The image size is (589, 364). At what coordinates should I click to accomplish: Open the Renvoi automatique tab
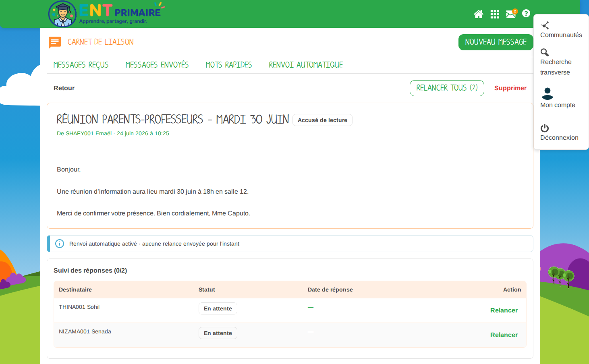[x=306, y=65]
